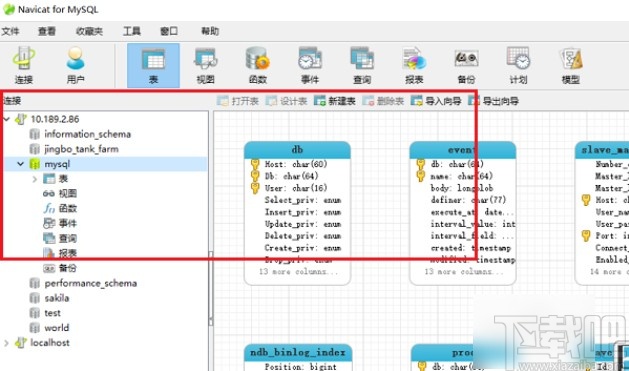629x371 pixels.
Task: Click 'Delete_priv: enum' in db table
Action: [x=303, y=236]
